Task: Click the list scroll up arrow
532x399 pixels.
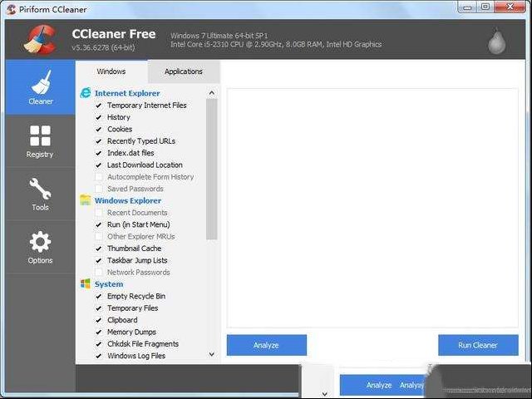Action: [x=212, y=92]
